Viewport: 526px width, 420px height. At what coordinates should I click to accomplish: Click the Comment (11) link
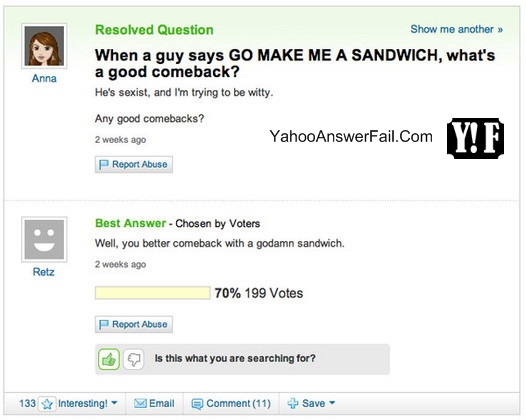239,403
